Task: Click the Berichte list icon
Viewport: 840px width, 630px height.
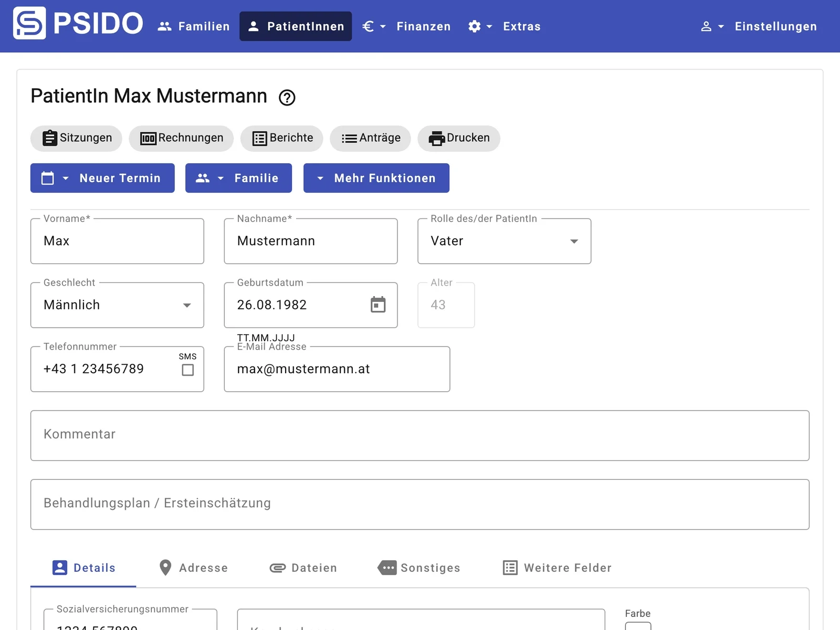Action: [259, 138]
